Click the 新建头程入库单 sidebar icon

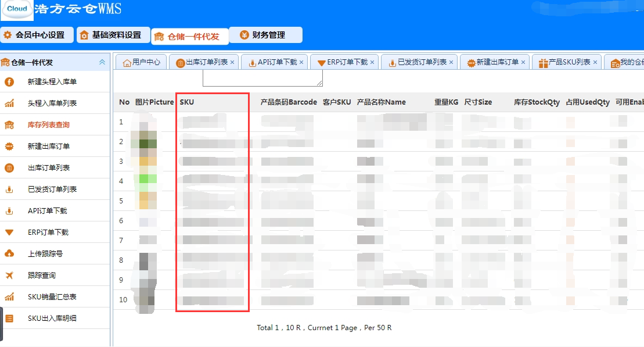[x=9, y=82]
